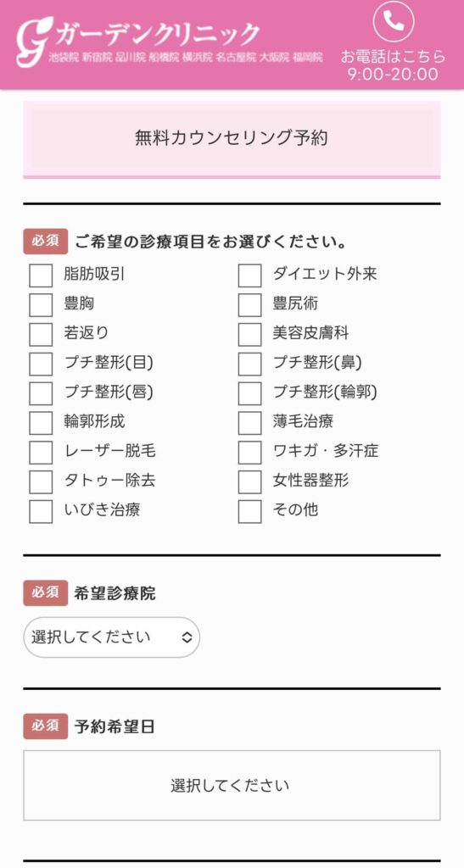
Task: Tick the プチ整形(鼻) checkbox
Action: click(249, 364)
